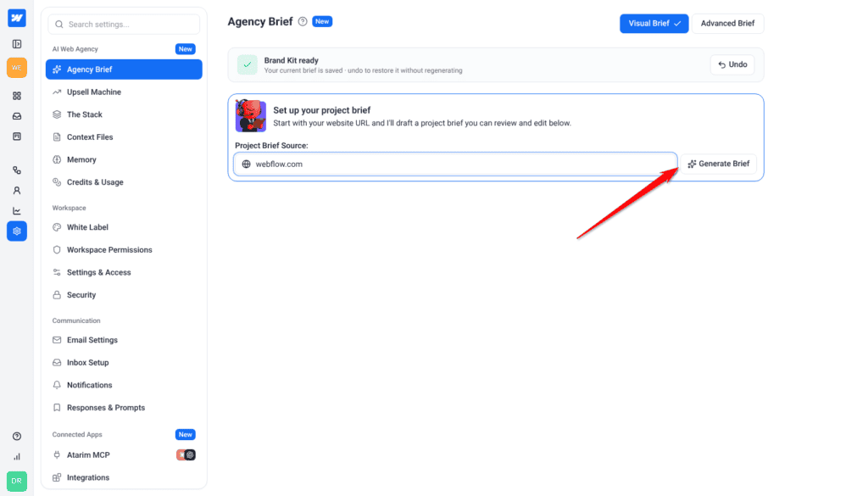Click the Project Brief Source label
This screenshot has width=868, height=496.
coord(271,146)
